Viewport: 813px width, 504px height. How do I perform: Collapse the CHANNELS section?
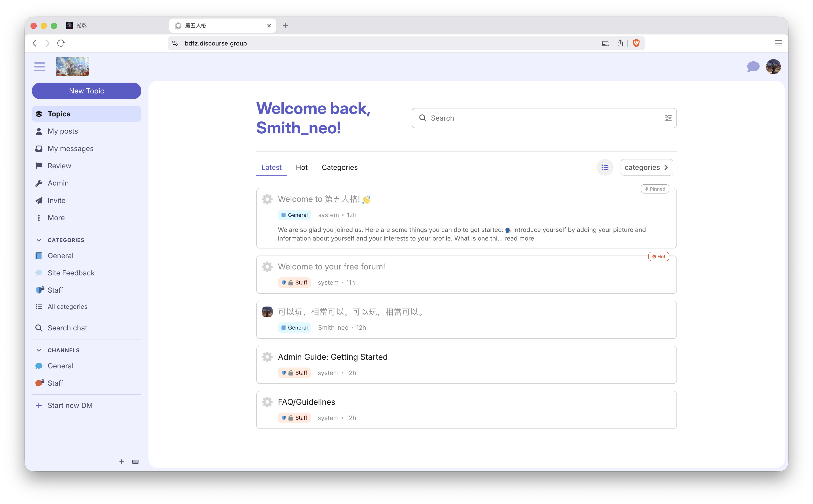(39, 350)
